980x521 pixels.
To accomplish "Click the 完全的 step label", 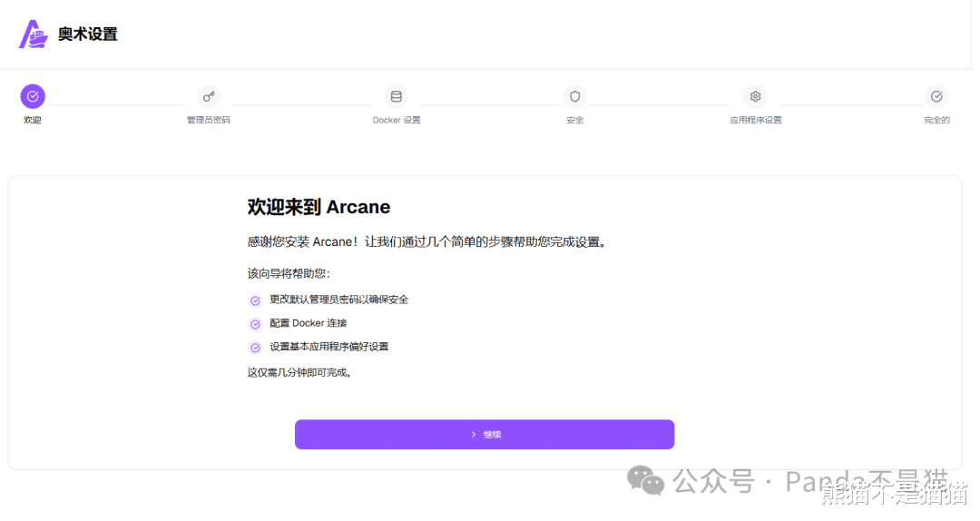I will tap(936, 120).
